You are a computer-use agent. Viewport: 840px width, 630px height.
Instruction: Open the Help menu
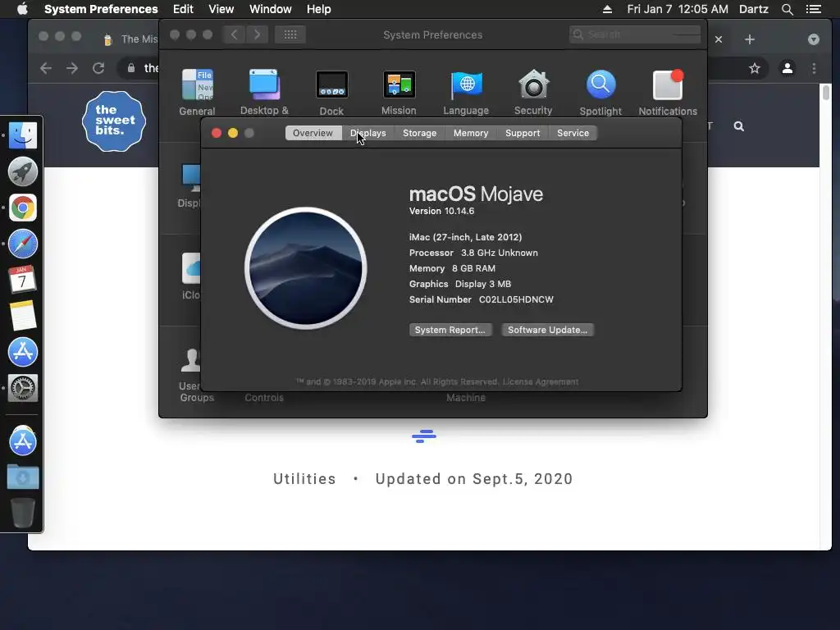pos(319,9)
